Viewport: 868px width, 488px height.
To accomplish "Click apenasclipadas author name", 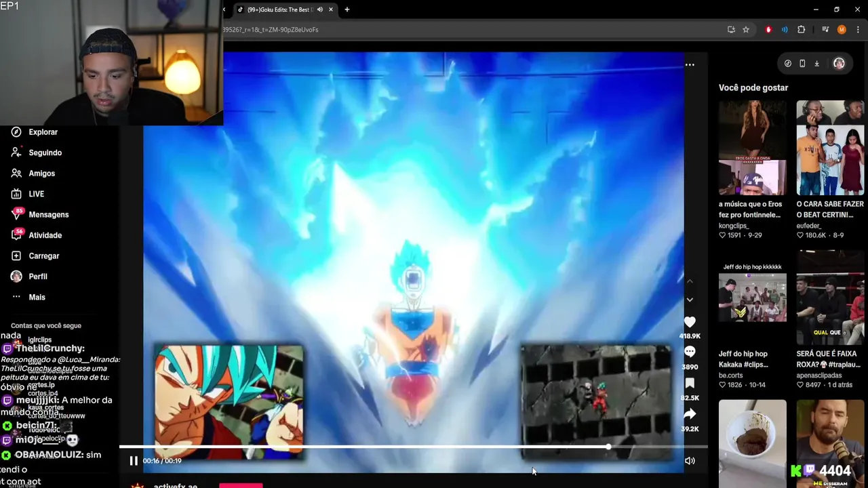I will (819, 375).
